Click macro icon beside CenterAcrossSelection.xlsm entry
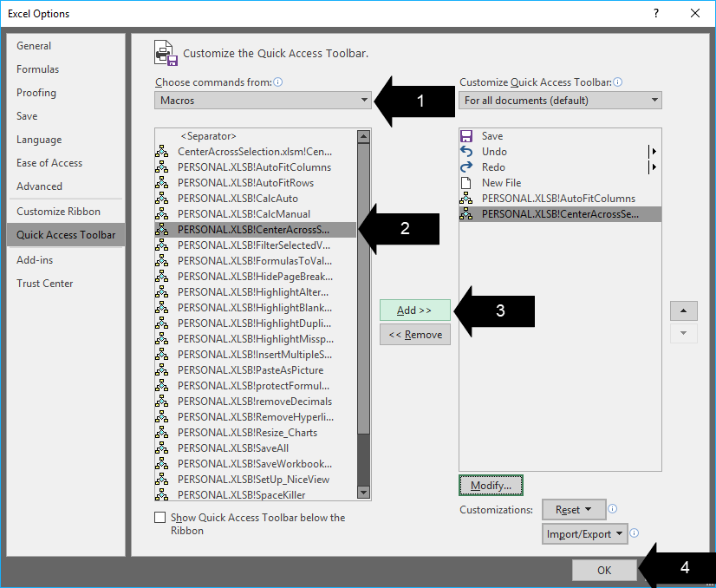This screenshot has width=716, height=588. (161, 151)
